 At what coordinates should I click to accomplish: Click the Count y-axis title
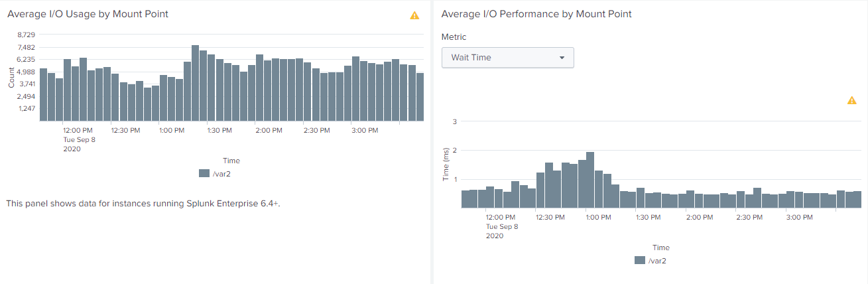pyautogui.click(x=11, y=78)
